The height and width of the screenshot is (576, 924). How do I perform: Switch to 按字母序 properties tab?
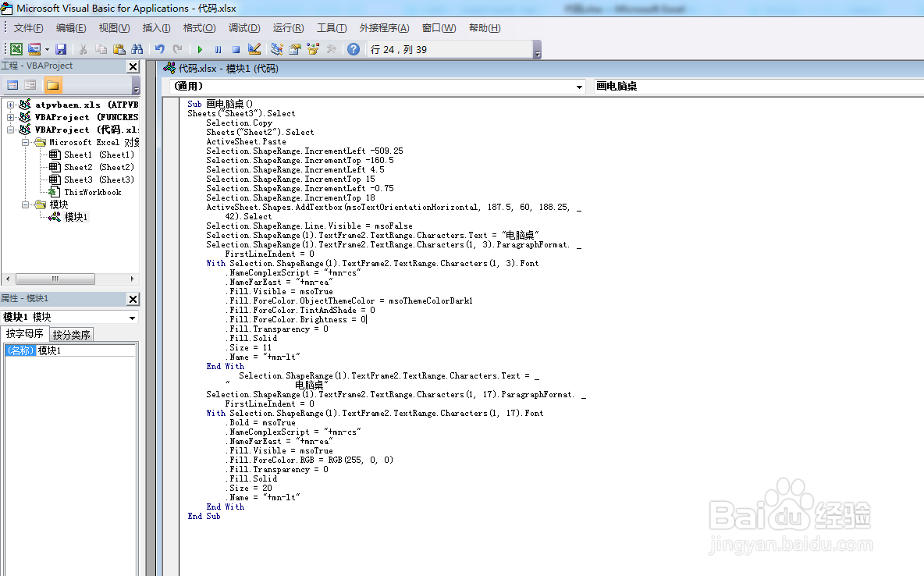click(25, 334)
